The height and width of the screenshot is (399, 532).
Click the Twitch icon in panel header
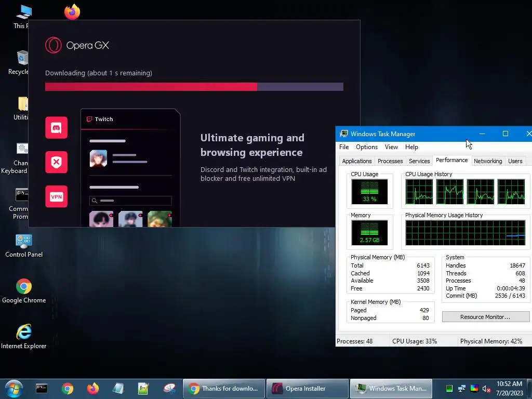pyautogui.click(x=89, y=119)
